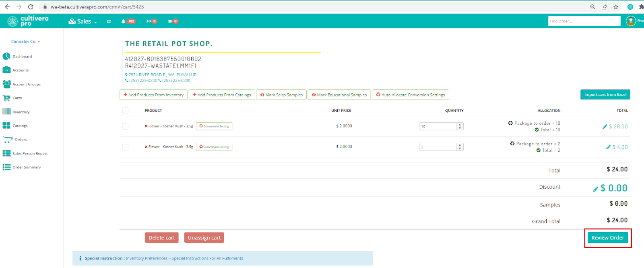
Task: Reload the browser page
Action: 31,7
